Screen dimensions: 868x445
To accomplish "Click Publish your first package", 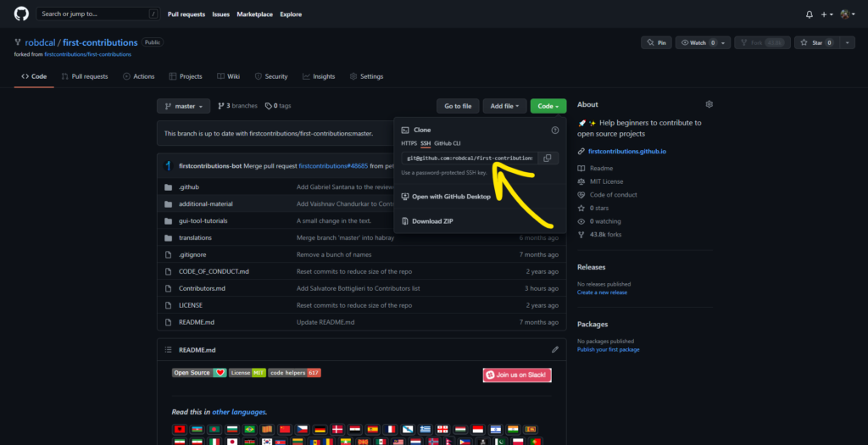I will 609,350.
